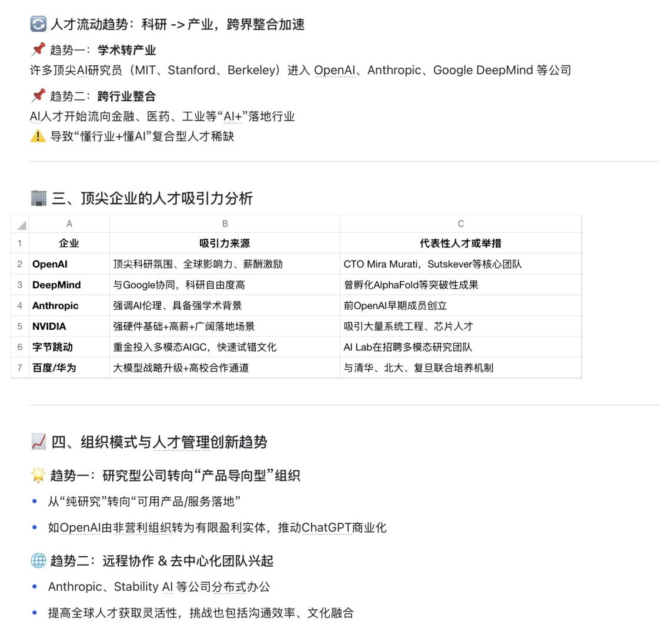The image size is (672, 635).
Task: Select column A header in the table
Action: point(69,223)
